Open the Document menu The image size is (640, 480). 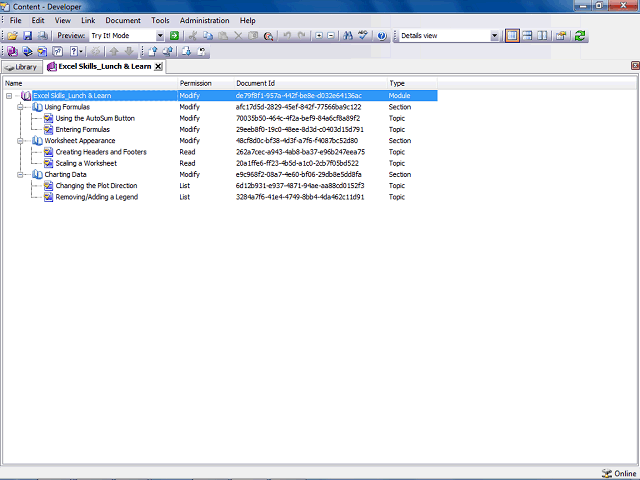point(123,20)
